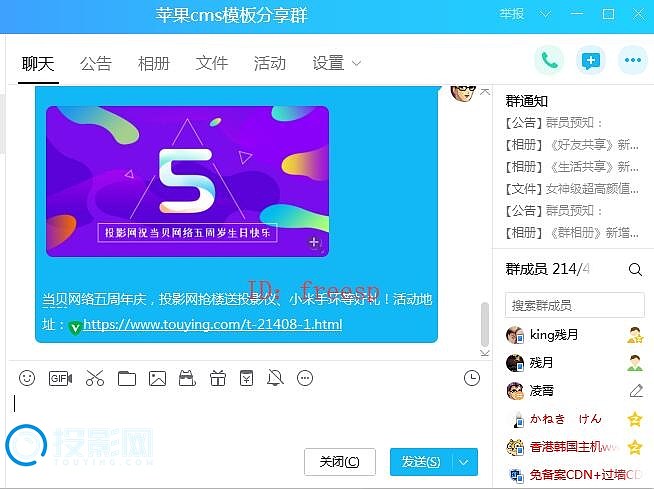Click the 群通知 heading
The height and width of the screenshot is (489, 654).
pyautogui.click(x=526, y=101)
